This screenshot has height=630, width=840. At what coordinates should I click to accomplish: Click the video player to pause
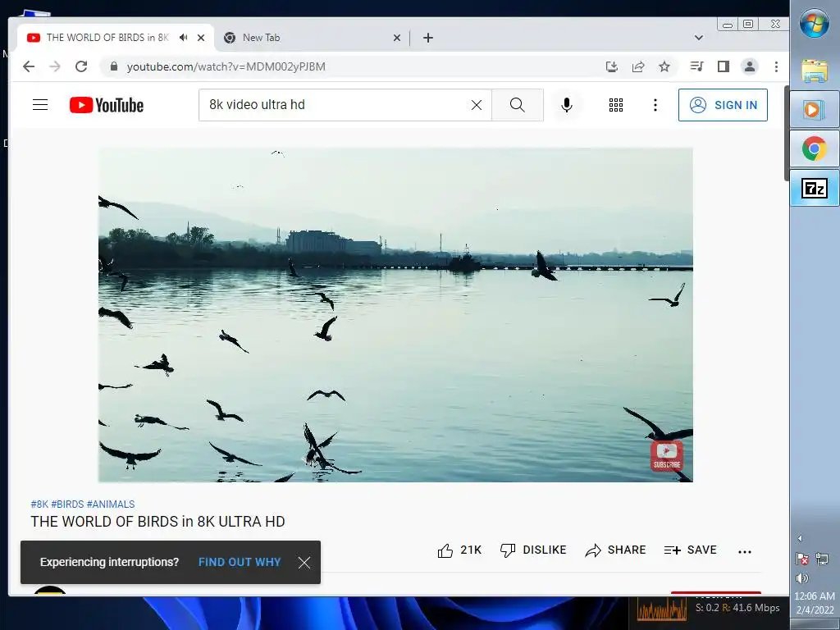coord(395,315)
